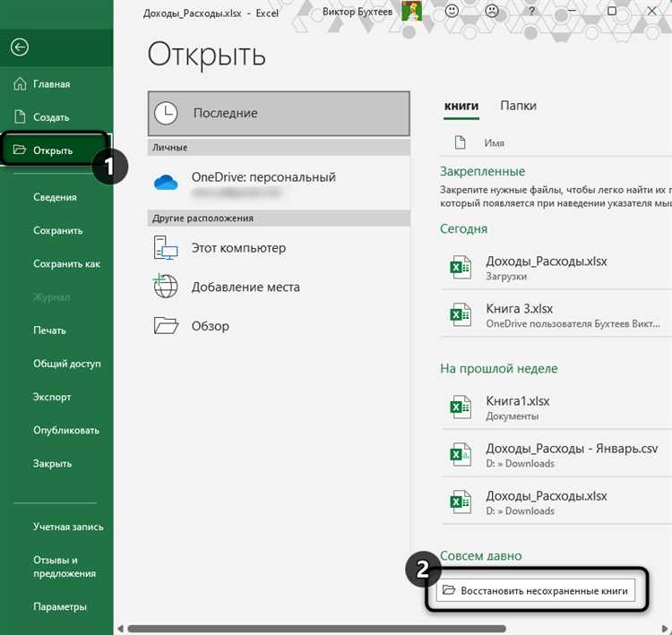
Task: Click the blank page icon beside Создать
Action: point(20,116)
